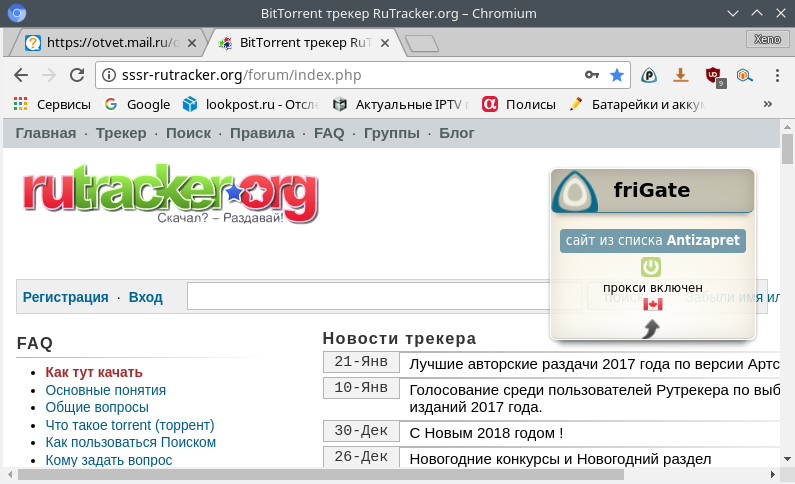Close the RuTracker tab
Screen dimensions: 795x484
tap(385, 43)
